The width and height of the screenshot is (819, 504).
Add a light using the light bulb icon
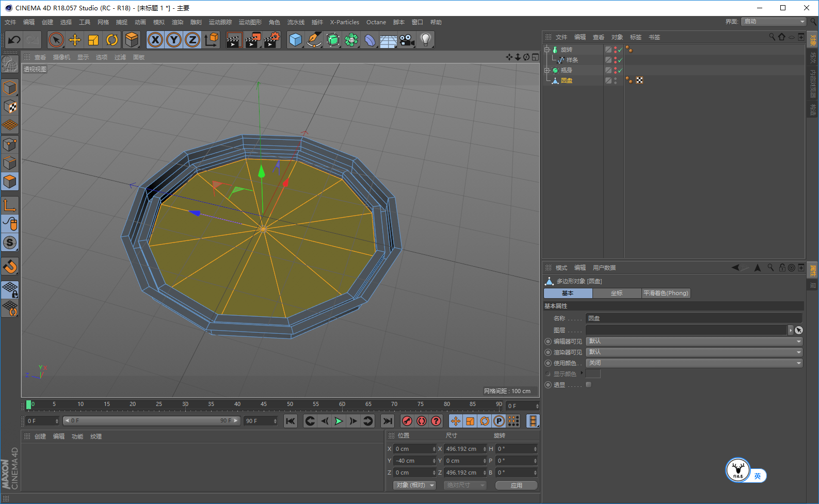click(x=425, y=40)
